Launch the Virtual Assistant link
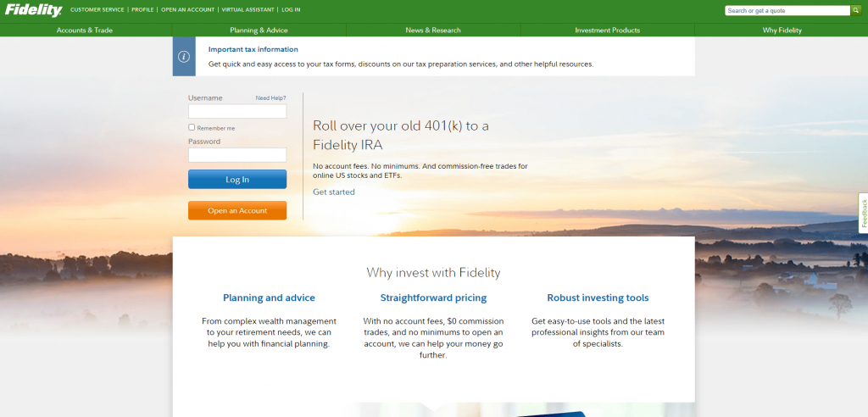This screenshot has height=417, width=868. tap(248, 10)
